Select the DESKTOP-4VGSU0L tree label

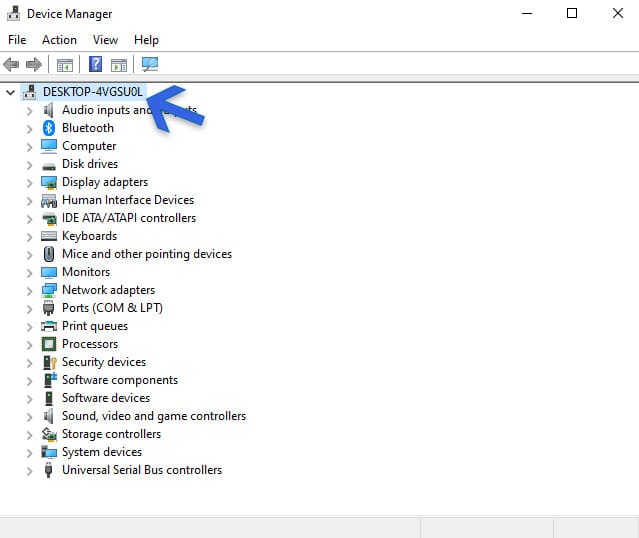point(93,92)
